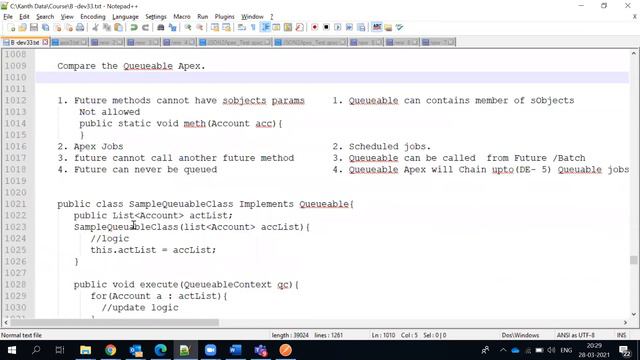The image size is (640, 360).
Task: Click the Dos\Windows status bar entry
Action: coord(520,335)
